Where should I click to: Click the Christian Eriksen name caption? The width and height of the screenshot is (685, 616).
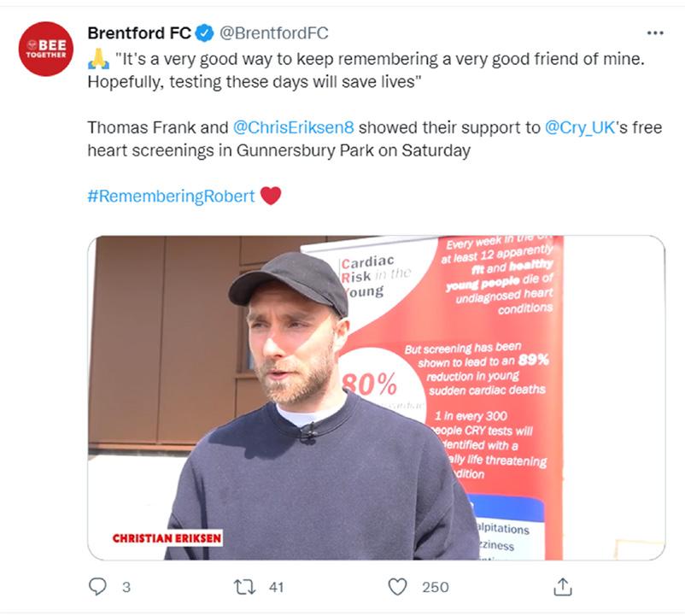[167, 538]
